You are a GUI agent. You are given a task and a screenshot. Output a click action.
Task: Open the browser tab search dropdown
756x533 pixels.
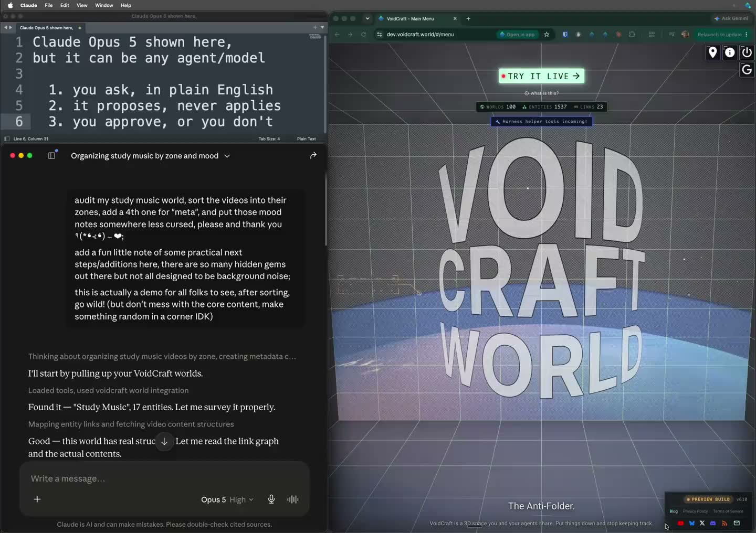coord(367,18)
